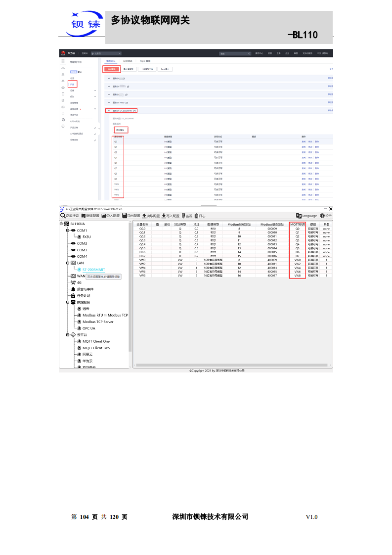Viewport: 392px width, 555px height.
Task: Click the 写入配置 download-arrow toolbar item
Action: 171,216
